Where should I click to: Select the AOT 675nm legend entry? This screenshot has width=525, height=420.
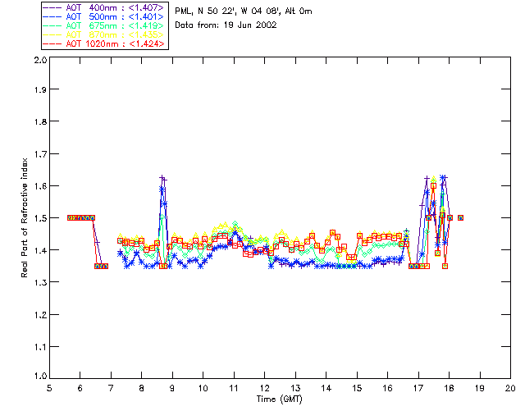[x=104, y=25]
